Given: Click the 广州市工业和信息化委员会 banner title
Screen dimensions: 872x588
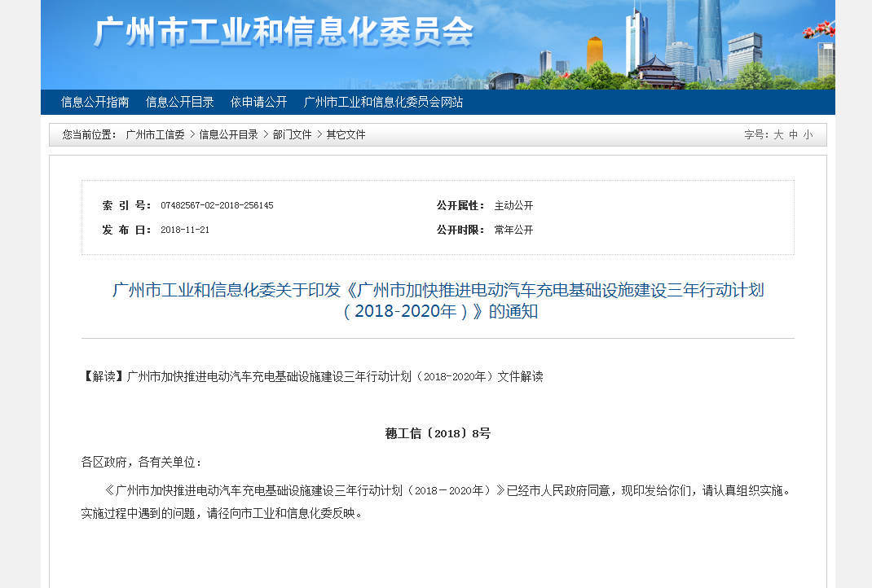Looking at the screenshot, I should click(x=283, y=33).
